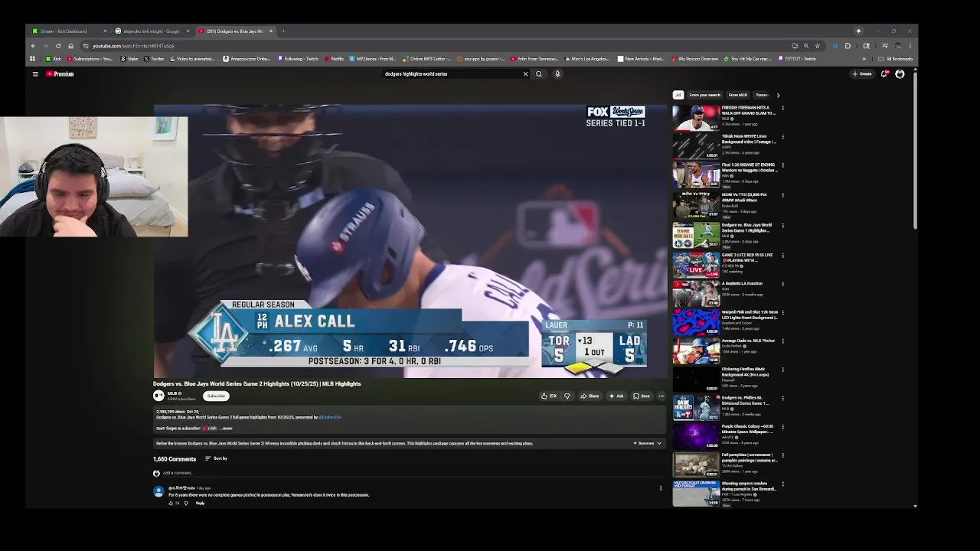Open a new browser tab
The image size is (980, 551).
pyautogui.click(x=283, y=31)
